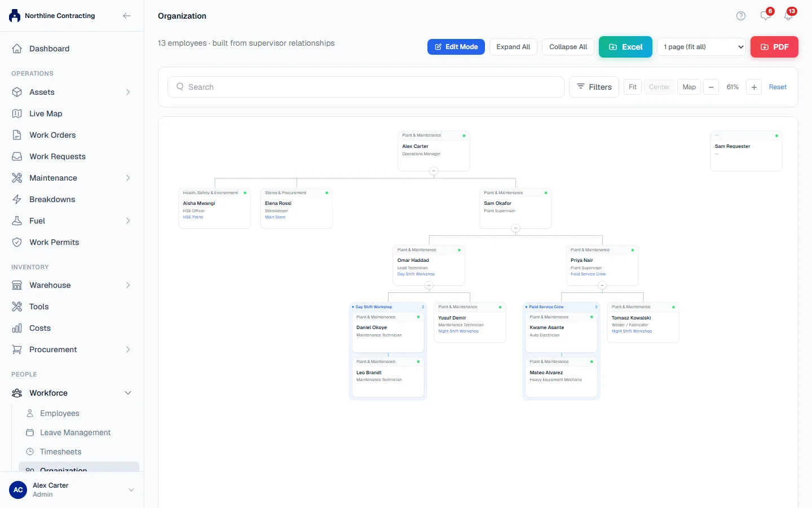Open the Filters panel
Viewport: 812px width, 508px height.
[x=594, y=87]
